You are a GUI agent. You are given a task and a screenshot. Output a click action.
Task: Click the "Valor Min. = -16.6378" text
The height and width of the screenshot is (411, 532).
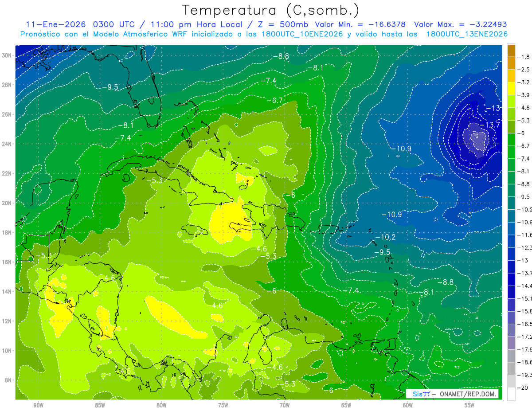point(360,24)
